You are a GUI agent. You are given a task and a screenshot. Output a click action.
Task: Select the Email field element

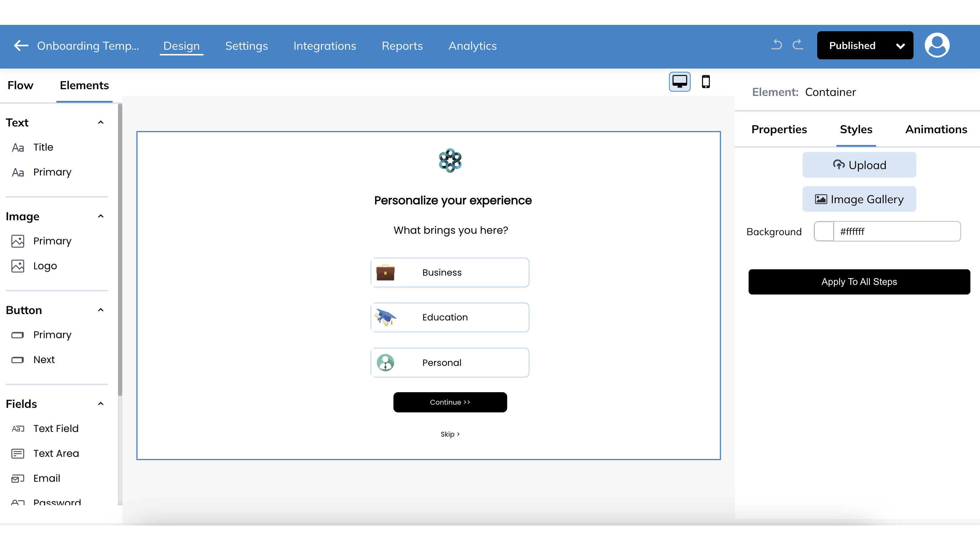tap(47, 478)
